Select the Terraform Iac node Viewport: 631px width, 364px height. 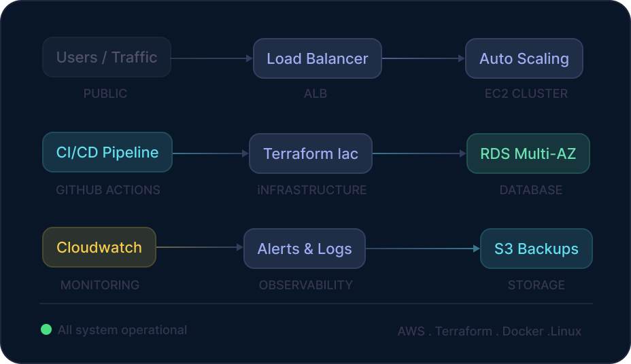point(310,153)
